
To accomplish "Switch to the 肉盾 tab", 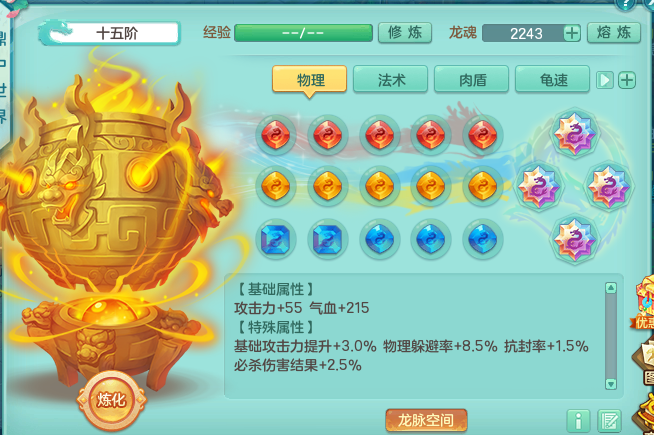I will [x=471, y=79].
